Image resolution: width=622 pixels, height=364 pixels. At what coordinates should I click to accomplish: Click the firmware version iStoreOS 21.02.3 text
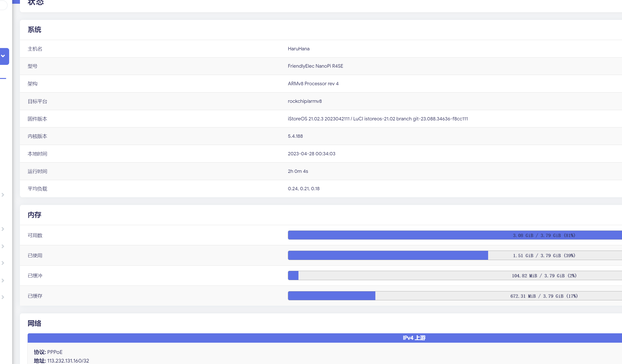tap(378, 119)
